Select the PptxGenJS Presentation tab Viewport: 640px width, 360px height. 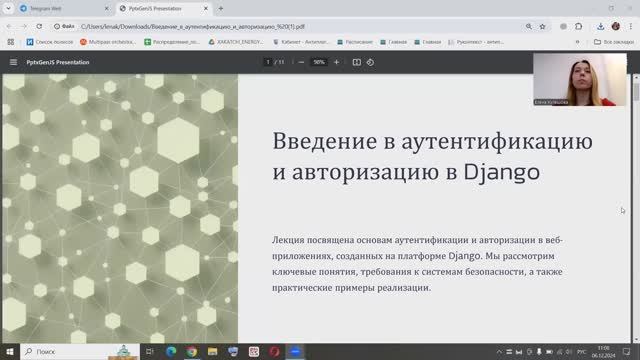click(163, 8)
